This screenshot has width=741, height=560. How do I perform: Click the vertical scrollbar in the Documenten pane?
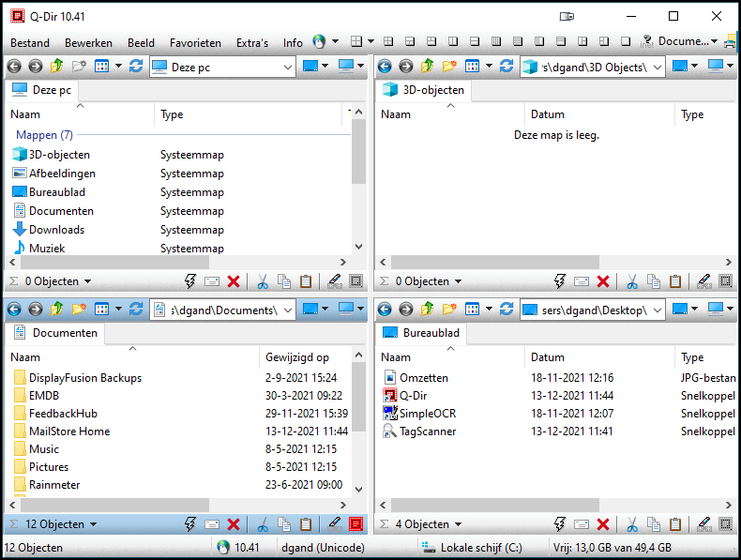[358, 397]
